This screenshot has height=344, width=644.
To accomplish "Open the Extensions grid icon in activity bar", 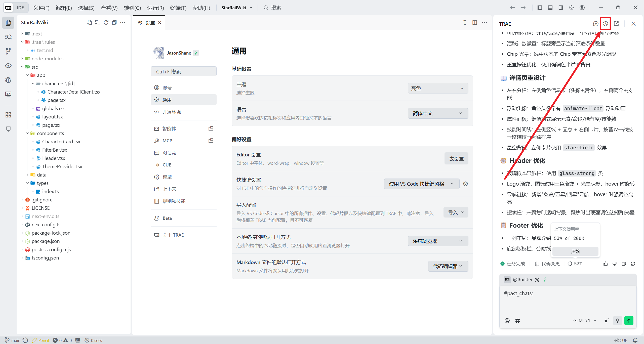I will [x=8, y=115].
